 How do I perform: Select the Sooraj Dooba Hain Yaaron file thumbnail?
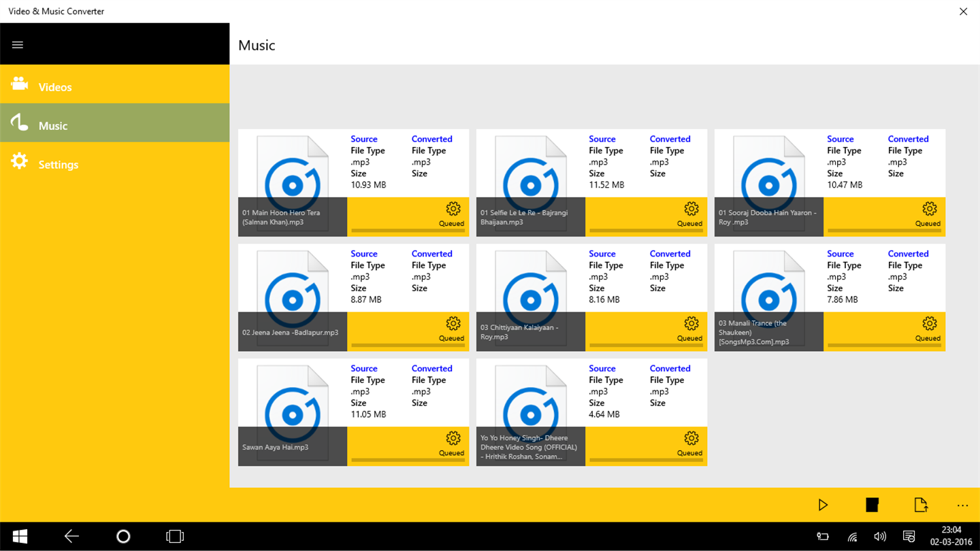tap(769, 183)
